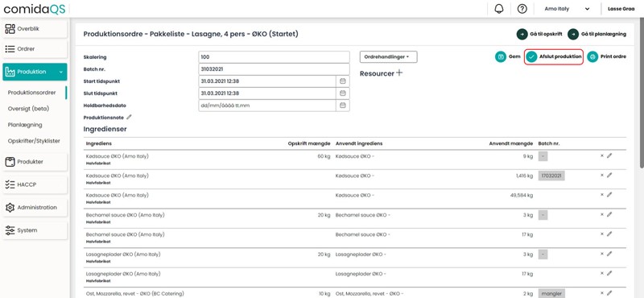Open Opskrifter/Styklister submenu item
Image resolution: width=644 pixels, height=298 pixels.
(x=34, y=141)
